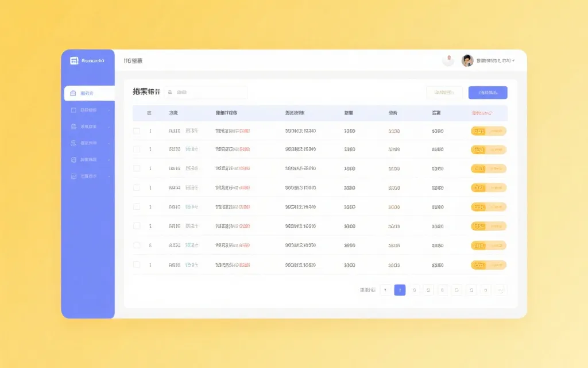This screenshot has height=368, width=588.
Task: Select the fifth sidebar menu icon
Action: tap(74, 160)
